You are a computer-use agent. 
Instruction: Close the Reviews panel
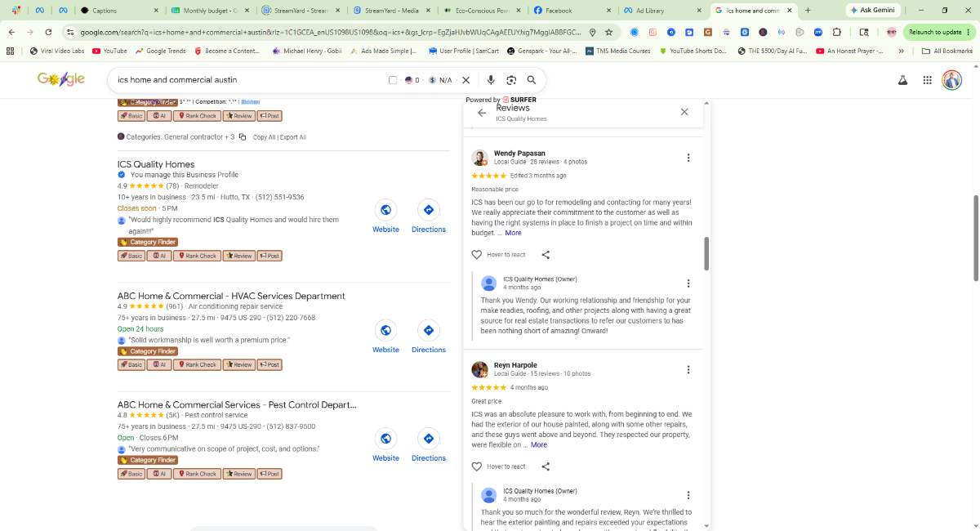[x=684, y=112]
